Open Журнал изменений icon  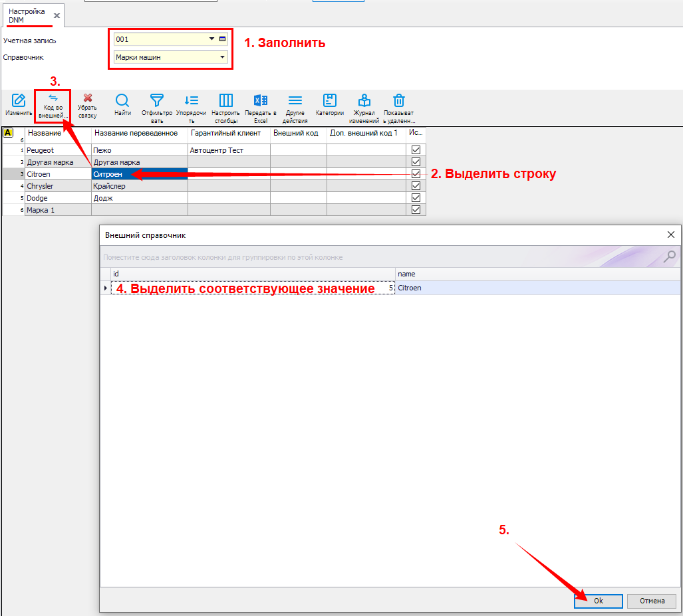pyautogui.click(x=364, y=100)
